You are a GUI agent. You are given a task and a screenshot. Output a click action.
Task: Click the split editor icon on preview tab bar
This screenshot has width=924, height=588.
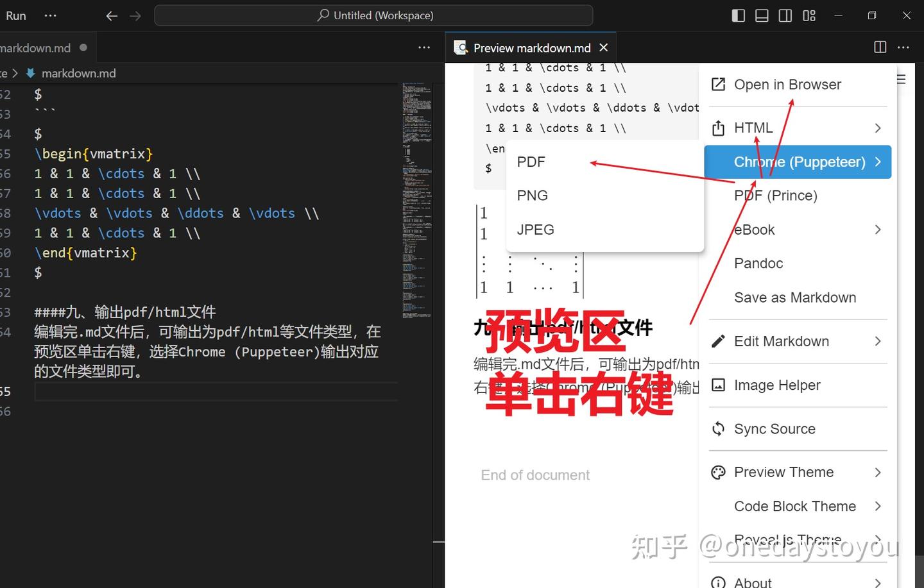pos(878,47)
